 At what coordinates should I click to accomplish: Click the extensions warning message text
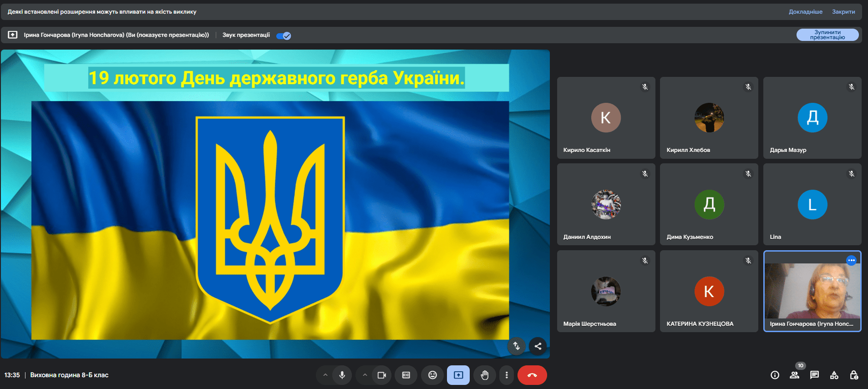pyautogui.click(x=102, y=12)
